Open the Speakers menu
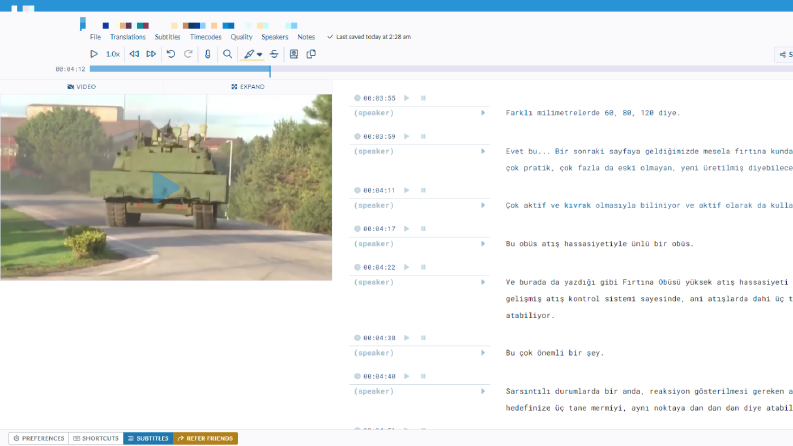Image resolution: width=793 pixels, height=446 pixels. point(275,37)
